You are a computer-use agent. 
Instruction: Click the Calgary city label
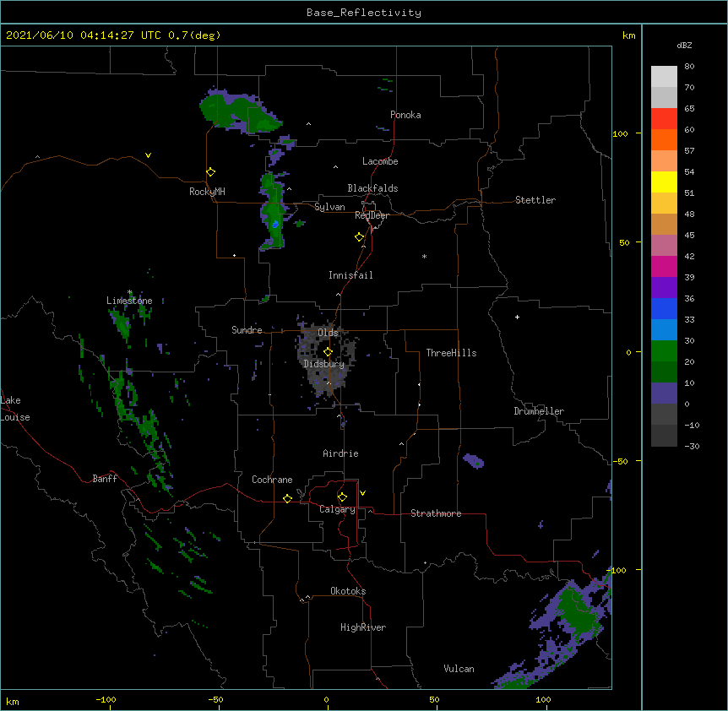(x=337, y=509)
